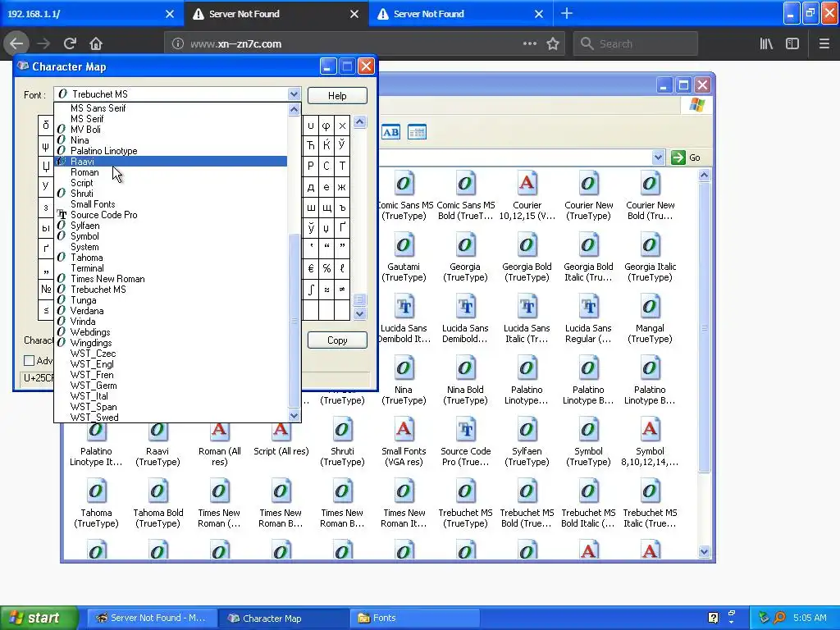Reload the page with refresh icon

(70, 43)
